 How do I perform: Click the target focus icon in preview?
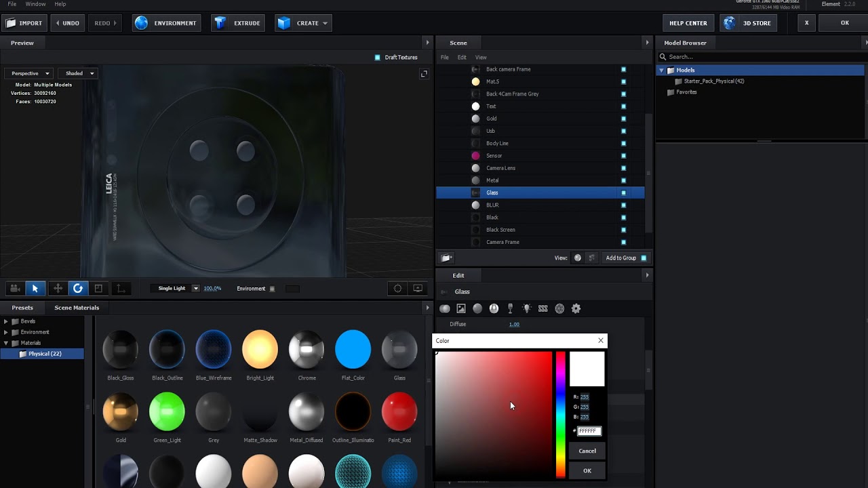click(x=397, y=289)
